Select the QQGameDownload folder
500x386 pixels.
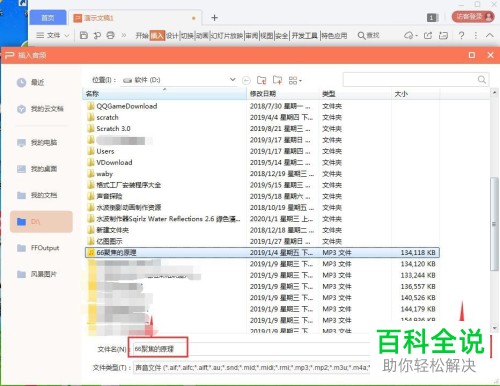[x=127, y=106]
